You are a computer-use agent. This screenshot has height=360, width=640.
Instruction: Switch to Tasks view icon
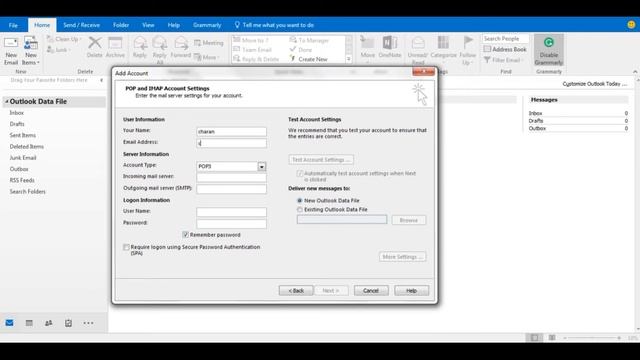pos(68,323)
